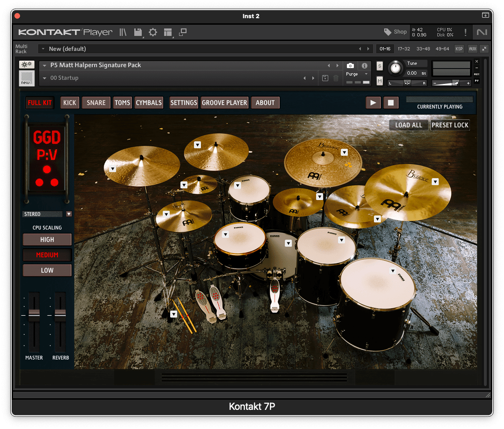Open the SETTINGS tab

[x=184, y=103]
